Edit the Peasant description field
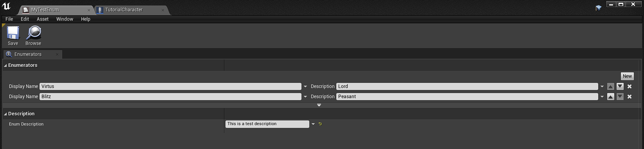The image size is (644, 149). pos(467,97)
